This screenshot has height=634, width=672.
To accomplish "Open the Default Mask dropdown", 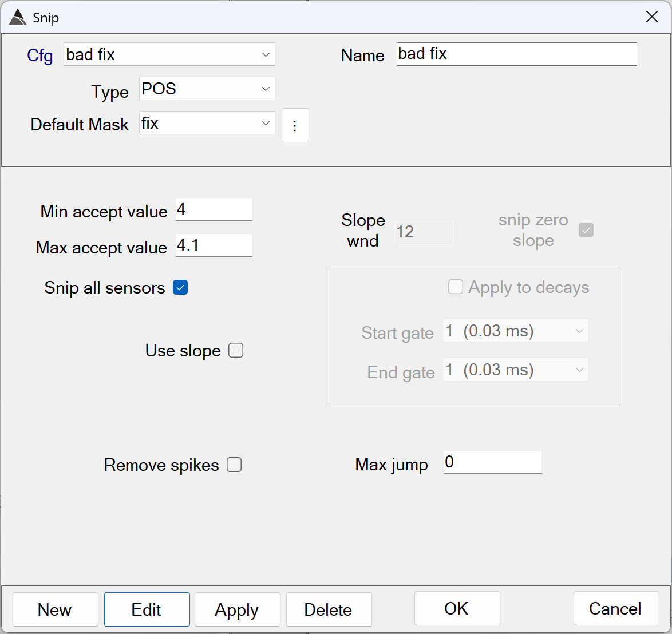I will click(x=207, y=123).
